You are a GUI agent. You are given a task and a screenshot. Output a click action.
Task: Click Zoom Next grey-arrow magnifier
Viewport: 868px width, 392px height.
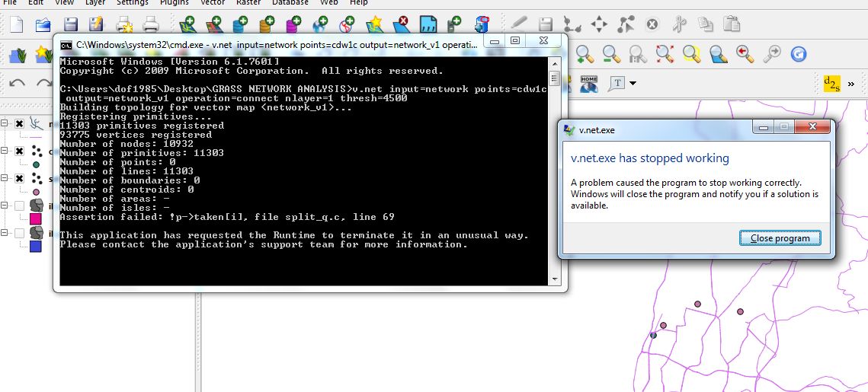(x=772, y=53)
